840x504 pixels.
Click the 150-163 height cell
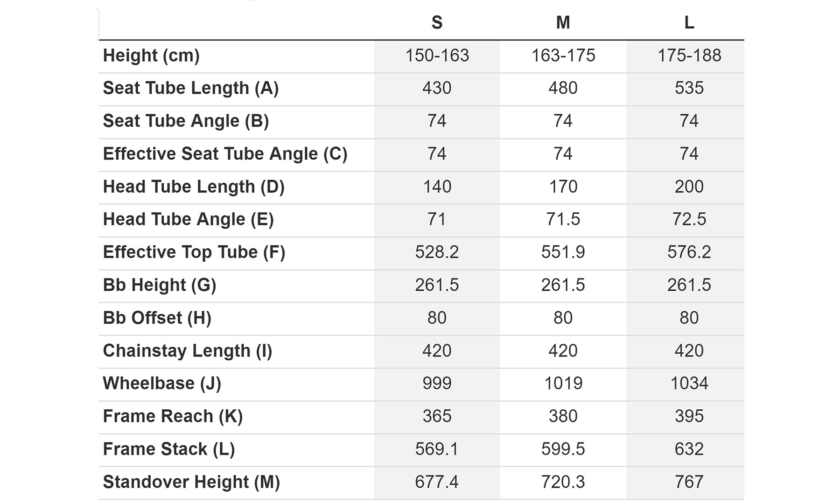pos(437,56)
